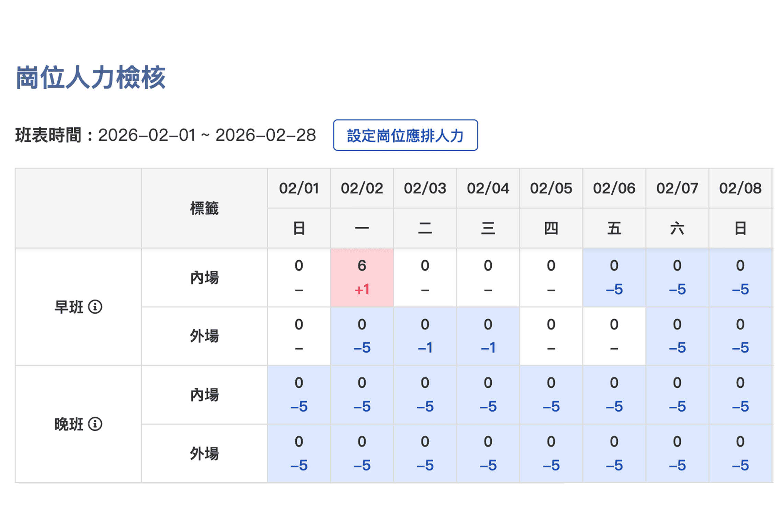Select the red overstaffed cell showing 6 +1
Screen dimensions: 783x532
coord(362,278)
